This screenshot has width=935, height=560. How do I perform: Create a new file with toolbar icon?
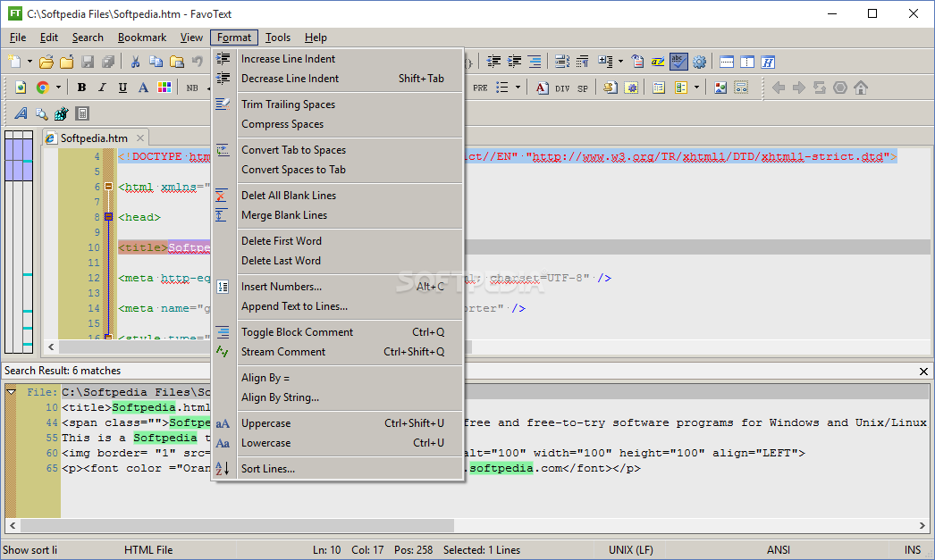click(x=14, y=62)
